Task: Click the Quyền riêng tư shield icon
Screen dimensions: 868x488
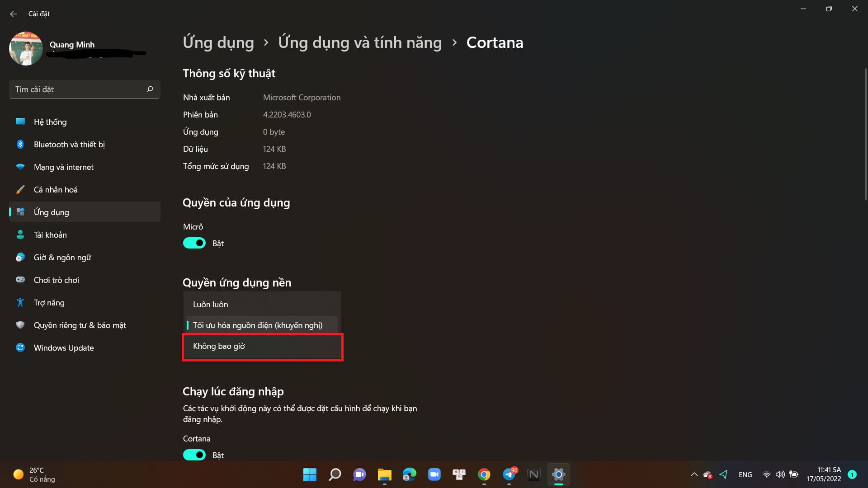Action: click(x=20, y=325)
